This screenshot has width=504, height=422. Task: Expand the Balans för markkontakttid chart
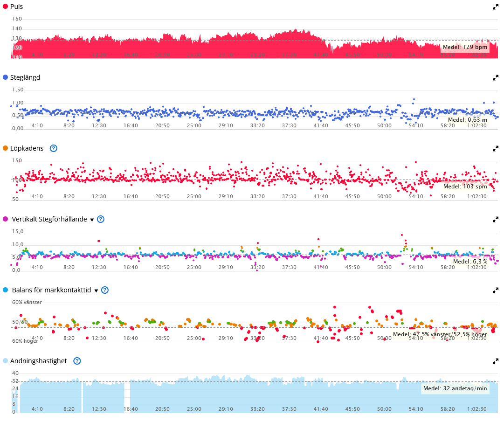pos(495,290)
